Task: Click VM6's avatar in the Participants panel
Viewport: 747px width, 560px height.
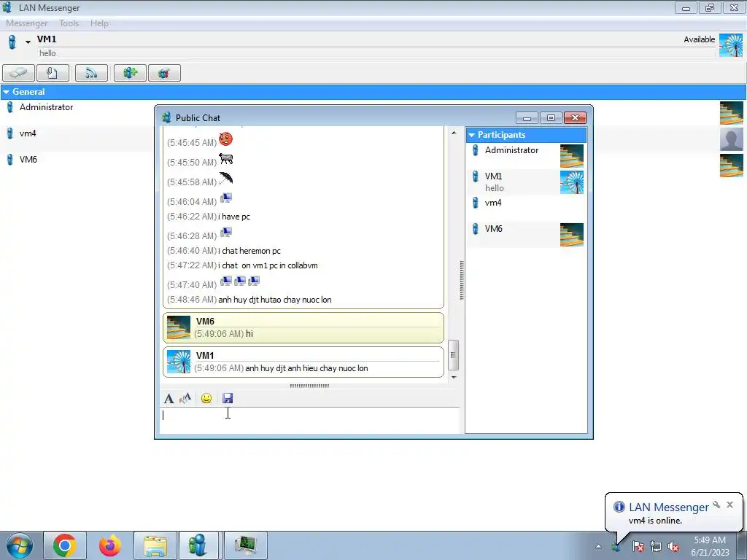Action: pyautogui.click(x=572, y=235)
